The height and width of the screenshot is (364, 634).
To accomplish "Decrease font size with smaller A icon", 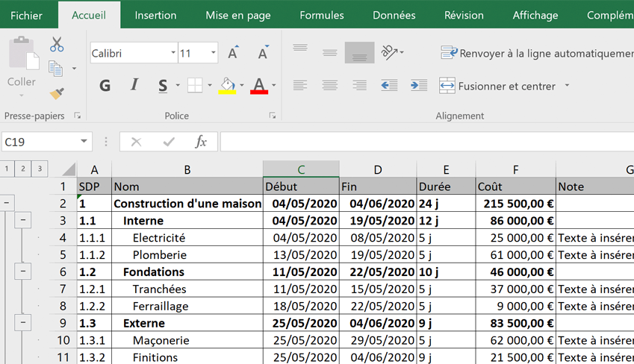I will [263, 53].
